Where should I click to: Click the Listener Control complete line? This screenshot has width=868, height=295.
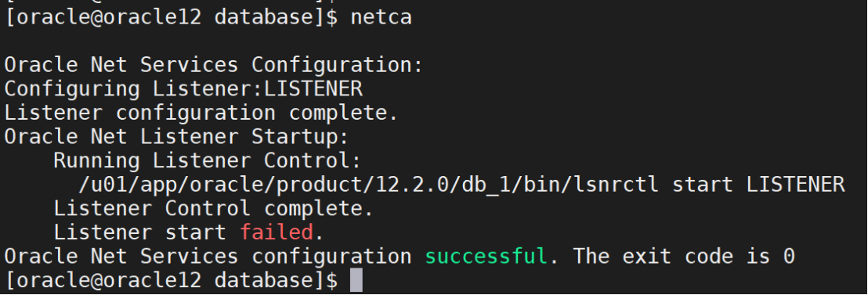coord(214,208)
